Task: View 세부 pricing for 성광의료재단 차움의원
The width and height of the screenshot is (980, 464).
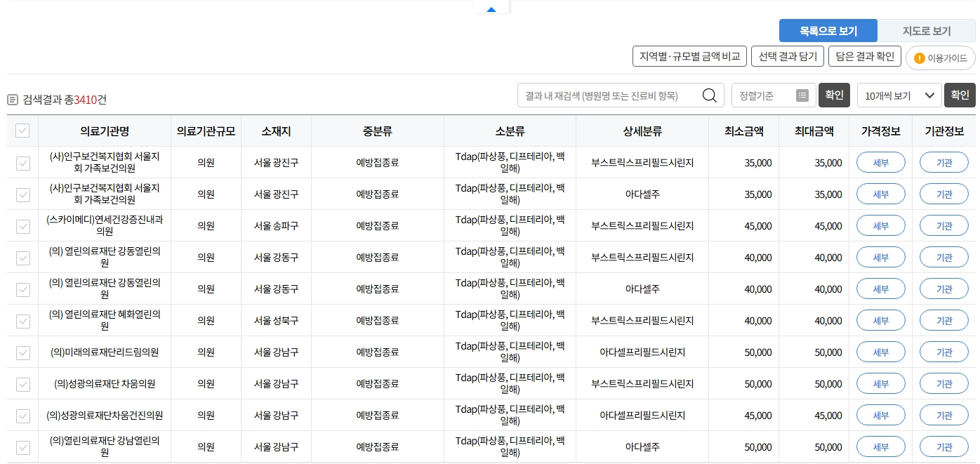Action: (x=881, y=383)
